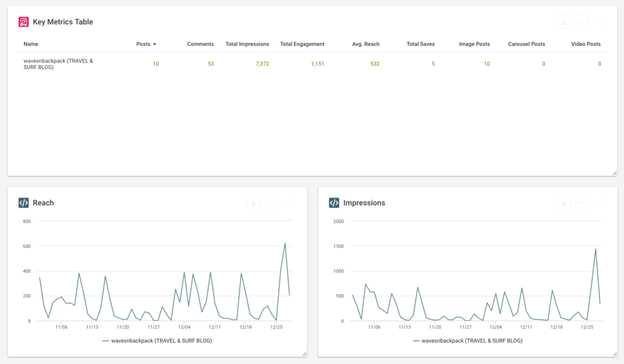The image size is (624, 364).
Task: Click Comments value 53
Action: pyautogui.click(x=211, y=64)
